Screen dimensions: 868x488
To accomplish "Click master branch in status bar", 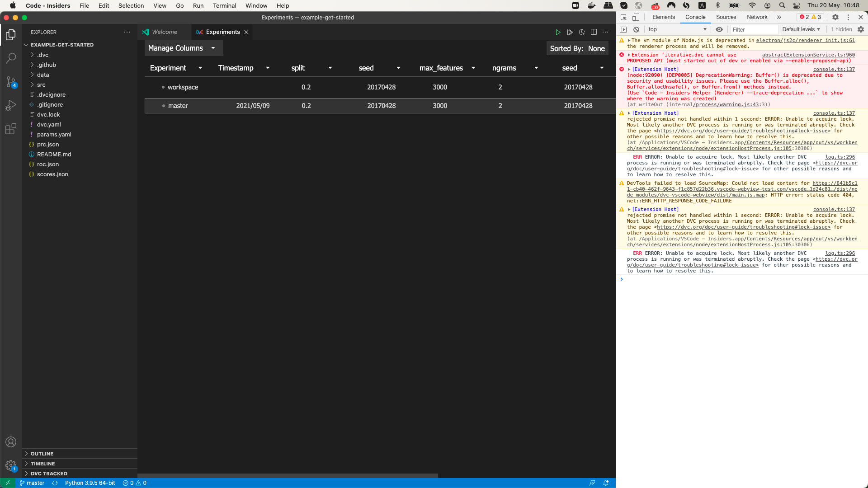I will coord(32,483).
